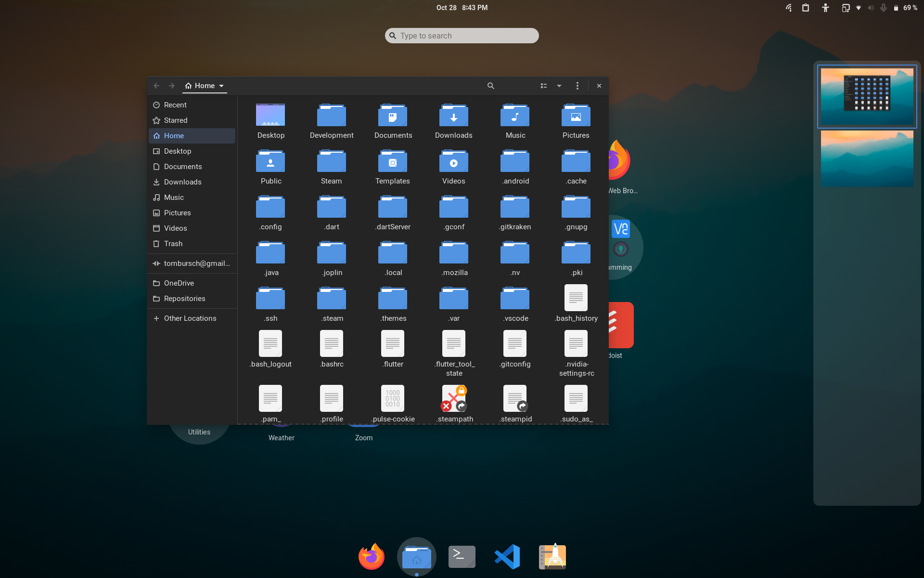Open the accessibility menu in top bar
This screenshot has width=924, height=578.
point(825,8)
